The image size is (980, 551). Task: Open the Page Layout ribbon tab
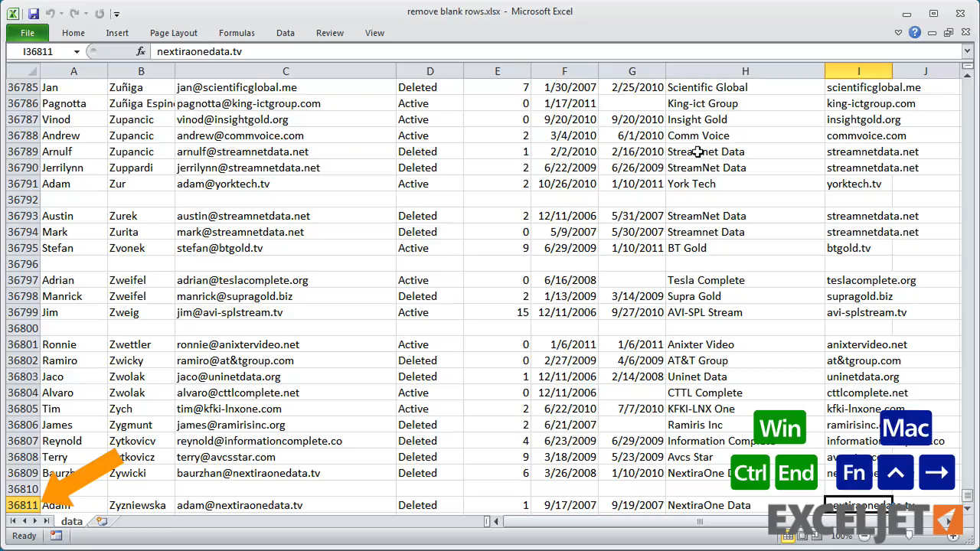(x=174, y=33)
